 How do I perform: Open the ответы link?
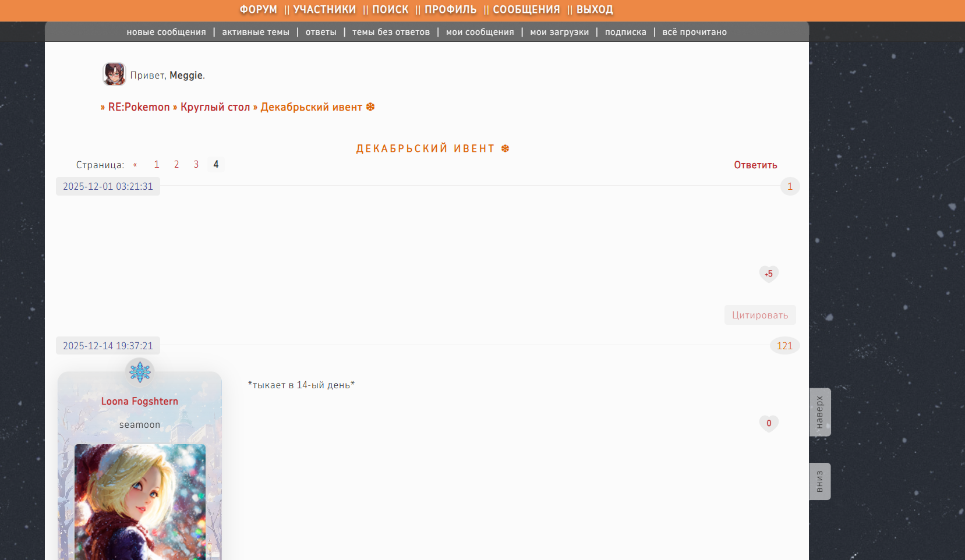coord(321,32)
